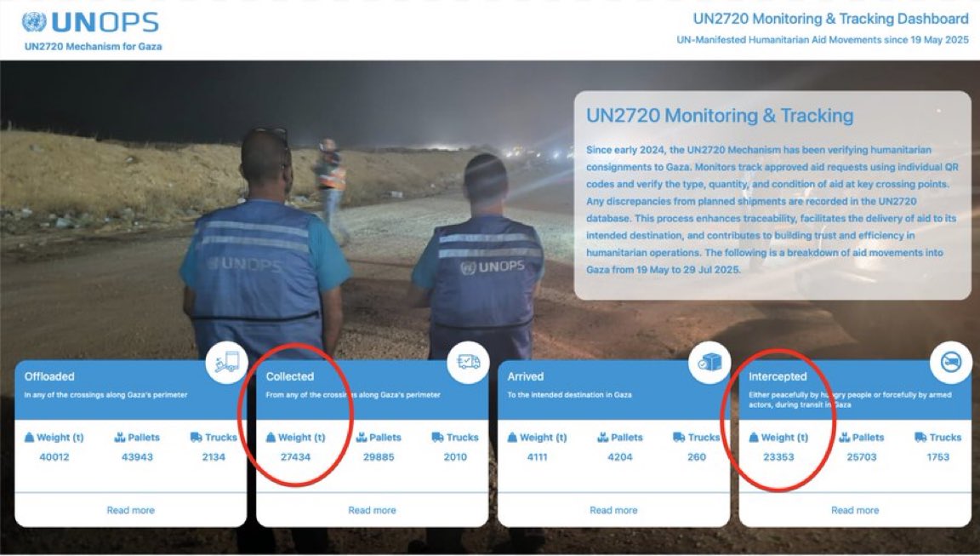The width and height of the screenshot is (980, 556).
Task: Click Arrived pallets value 4204
Action: [620, 457]
